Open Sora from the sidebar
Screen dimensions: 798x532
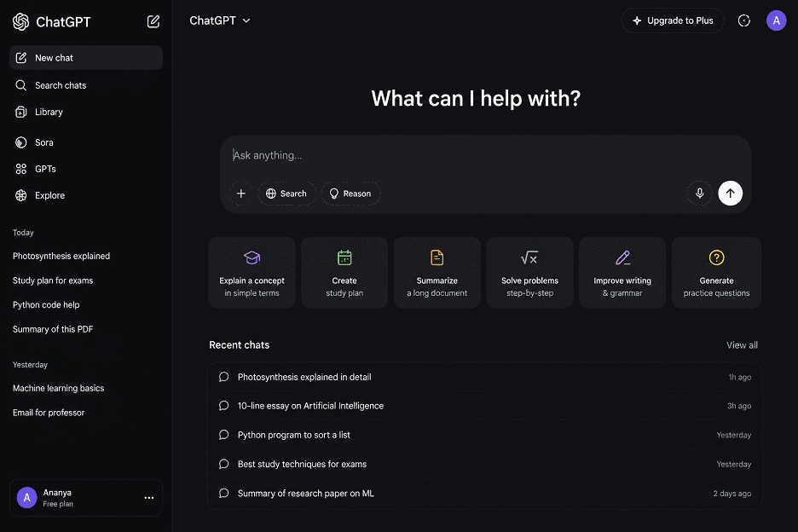[x=86, y=142]
